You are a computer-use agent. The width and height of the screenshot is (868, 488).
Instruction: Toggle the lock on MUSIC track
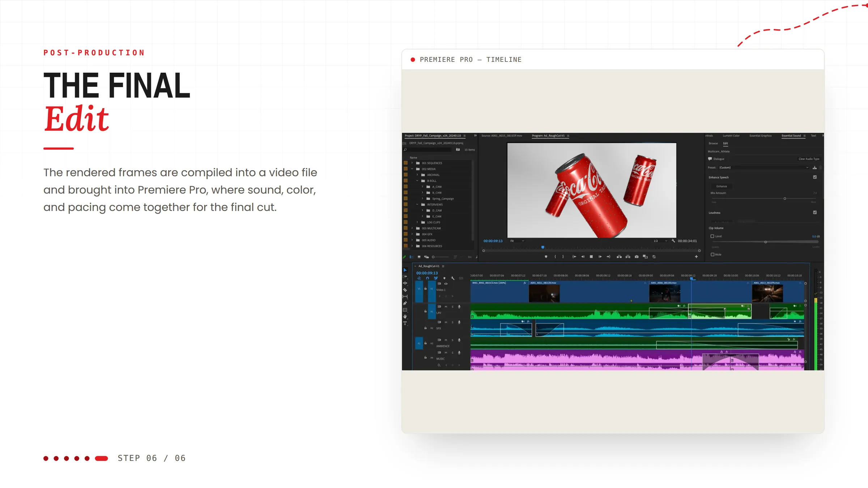tap(425, 358)
